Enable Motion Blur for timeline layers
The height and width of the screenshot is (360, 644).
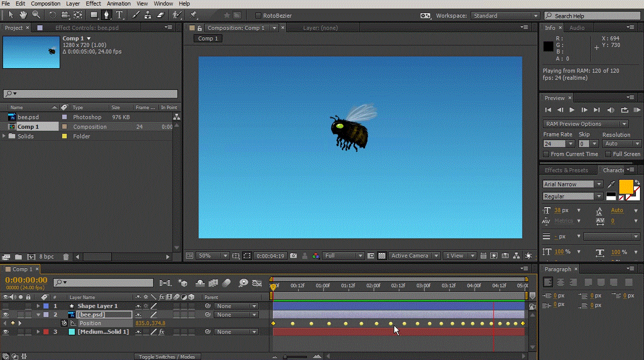[x=226, y=283]
